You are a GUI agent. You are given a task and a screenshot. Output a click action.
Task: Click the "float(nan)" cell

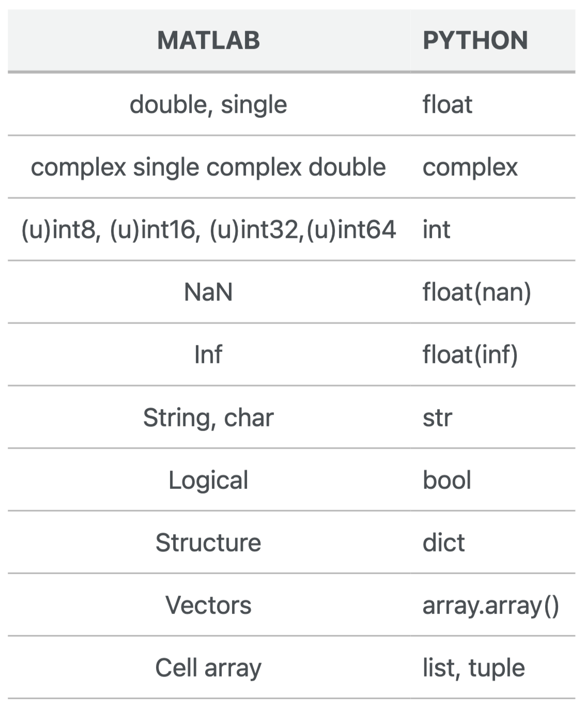pos(476,292)
